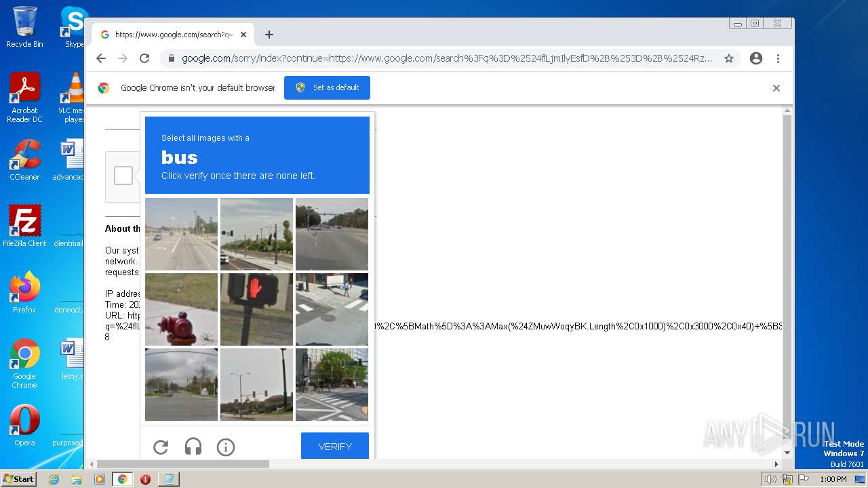Select the google.com/search tab
Image resolution: width=868 pixels, height=488 pixels.
[x=173, y=35]
